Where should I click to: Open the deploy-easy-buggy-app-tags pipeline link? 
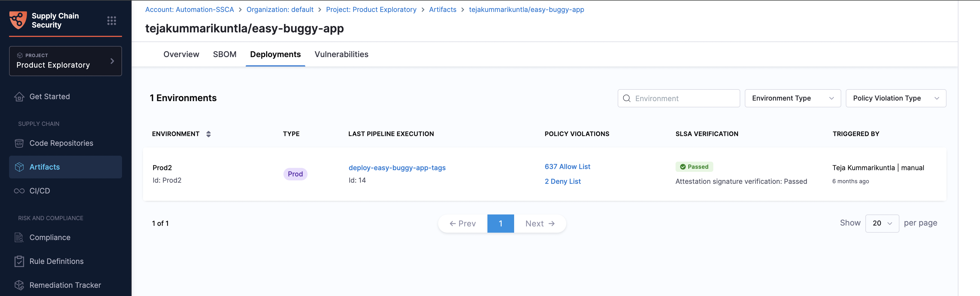pyautogui.click(x=397, y=168)
